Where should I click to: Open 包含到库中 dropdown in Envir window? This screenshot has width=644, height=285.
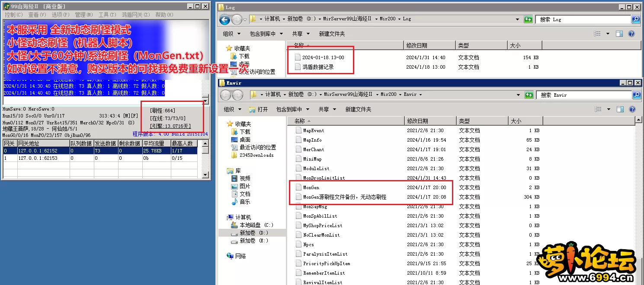(293, 109)
